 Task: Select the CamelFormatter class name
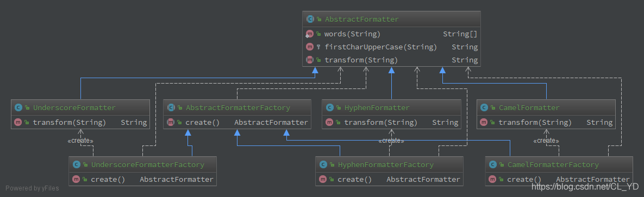coord(529,108)
